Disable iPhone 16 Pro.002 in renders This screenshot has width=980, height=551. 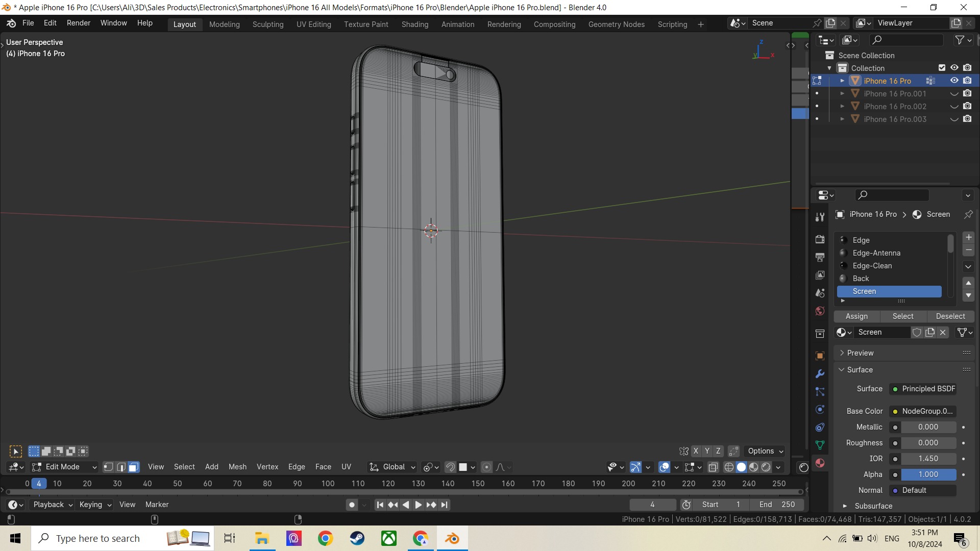967,106
